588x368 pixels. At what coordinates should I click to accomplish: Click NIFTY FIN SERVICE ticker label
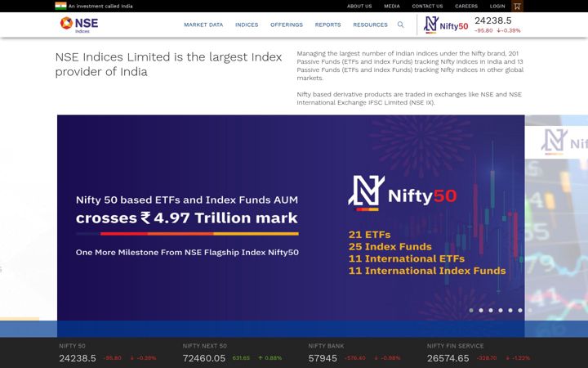click(x=455, y=346)
